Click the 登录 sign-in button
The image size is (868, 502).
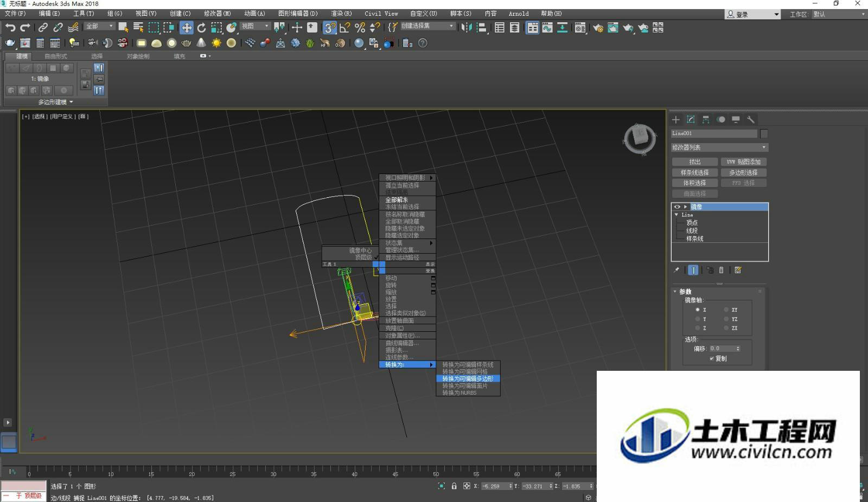(752, 15)
